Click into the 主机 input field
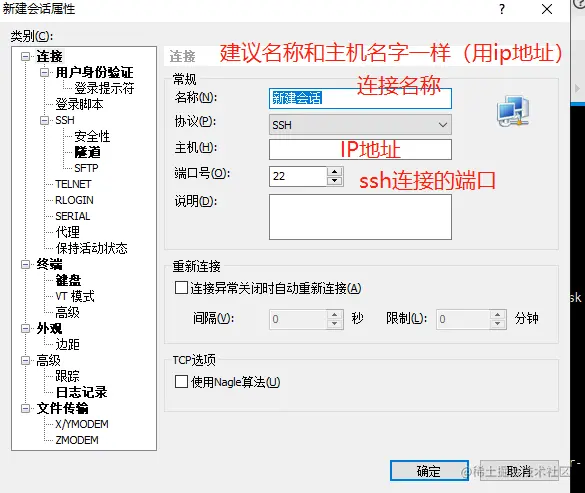585x493 pixels. pos(360,149)
